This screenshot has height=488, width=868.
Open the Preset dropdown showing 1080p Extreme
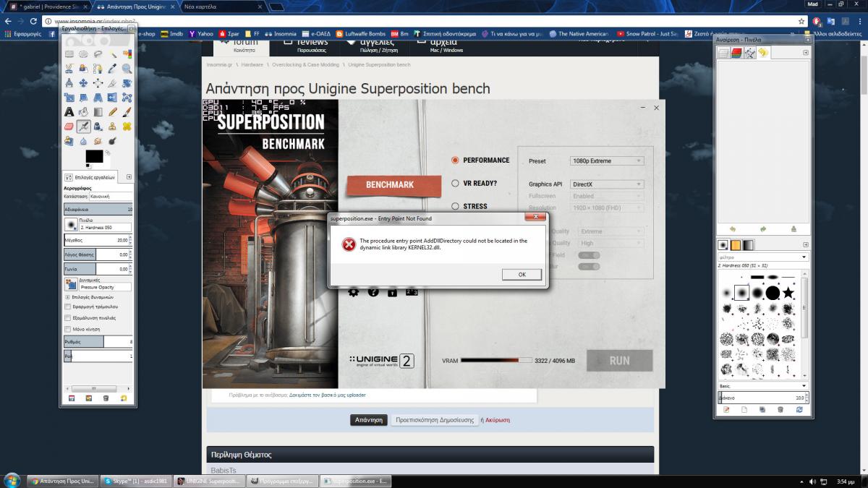click(x=606, y=160)
